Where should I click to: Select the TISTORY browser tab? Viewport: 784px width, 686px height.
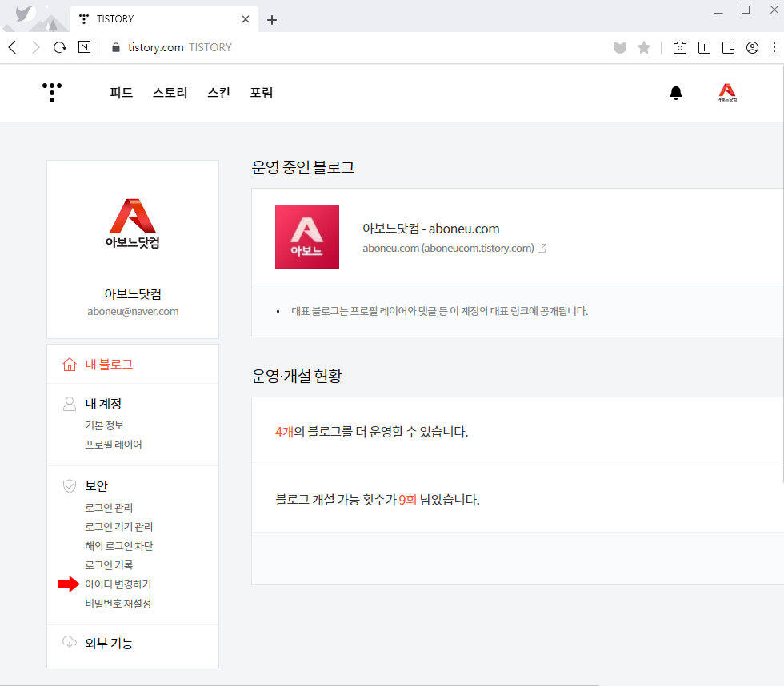tap(164, 19)
